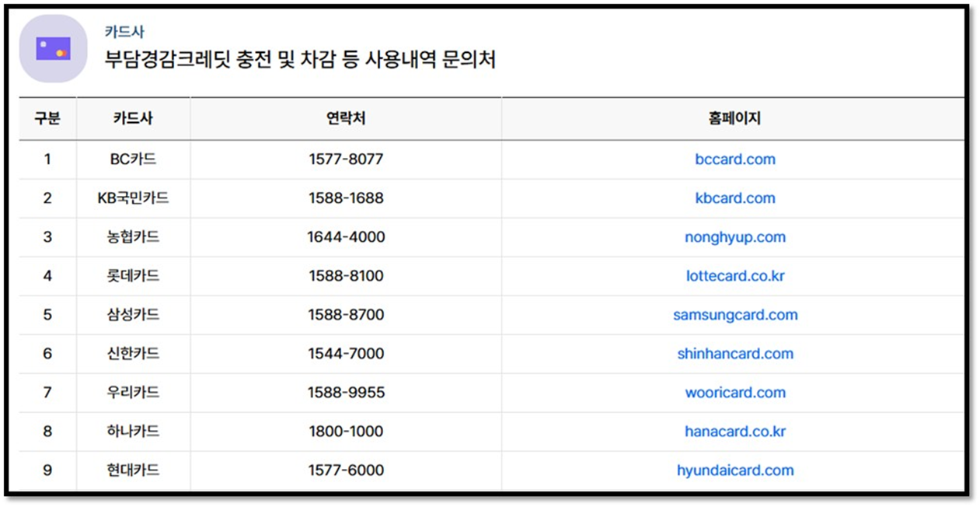This screenshot has height=507, width=980.
Task: Select the 카드사 column header
Action: tap(133, 119)
